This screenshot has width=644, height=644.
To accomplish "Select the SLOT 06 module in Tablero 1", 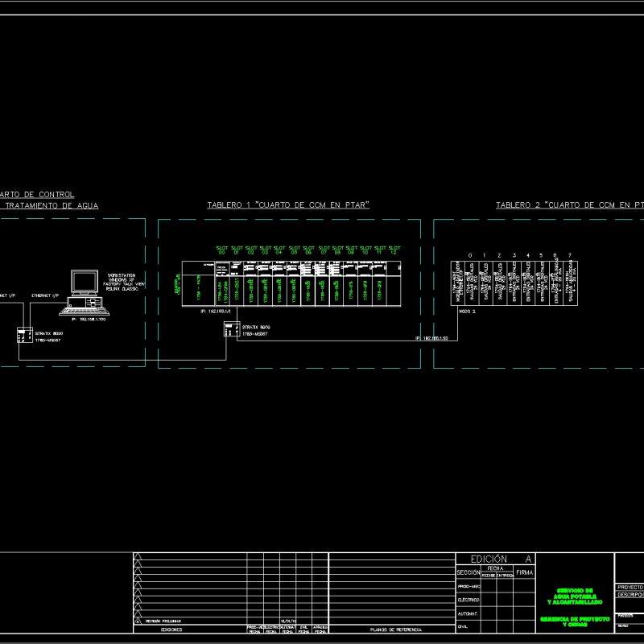I will (x=308, y=289).
